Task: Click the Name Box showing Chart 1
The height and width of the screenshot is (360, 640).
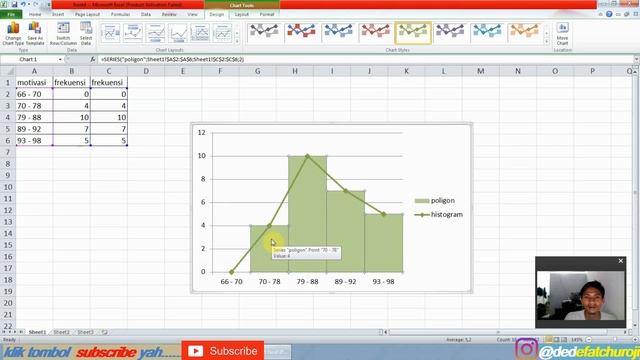Action: 29,60
